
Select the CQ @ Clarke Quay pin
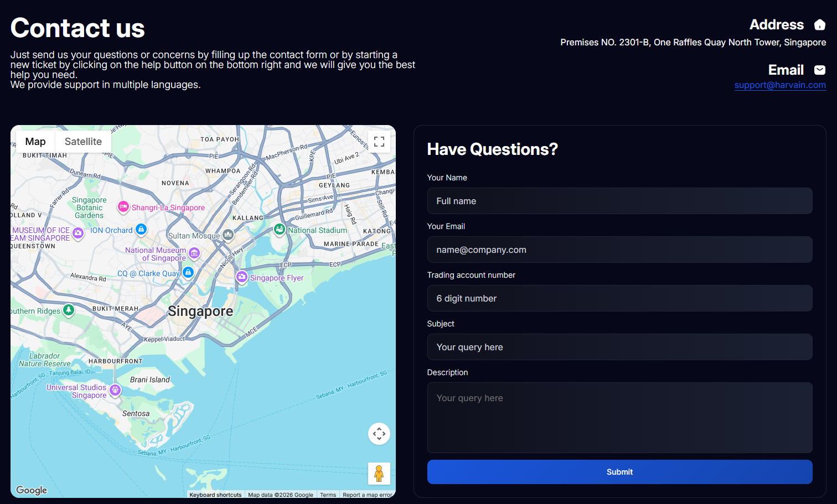tap(188, 272)
